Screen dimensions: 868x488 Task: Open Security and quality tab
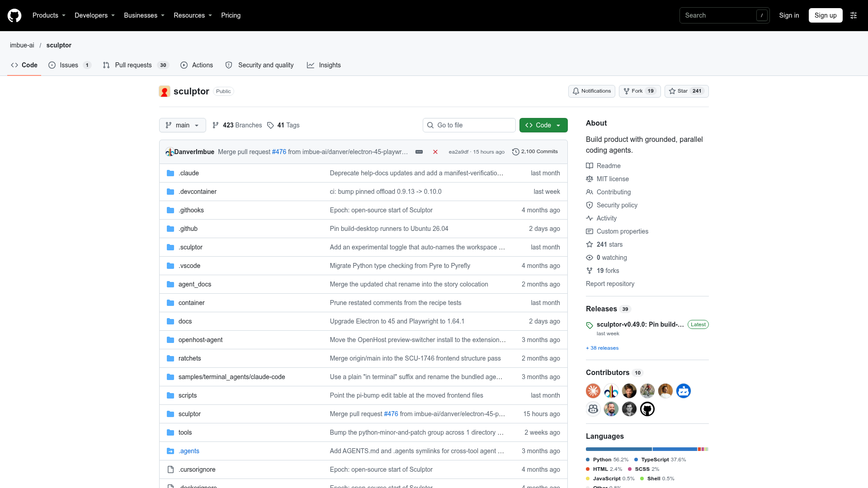coord(259,65)
